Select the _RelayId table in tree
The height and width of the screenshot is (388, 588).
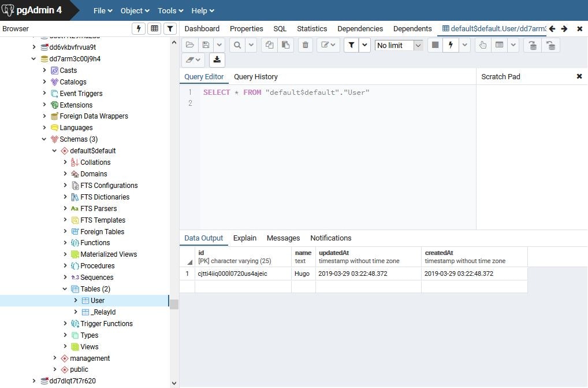104,312
